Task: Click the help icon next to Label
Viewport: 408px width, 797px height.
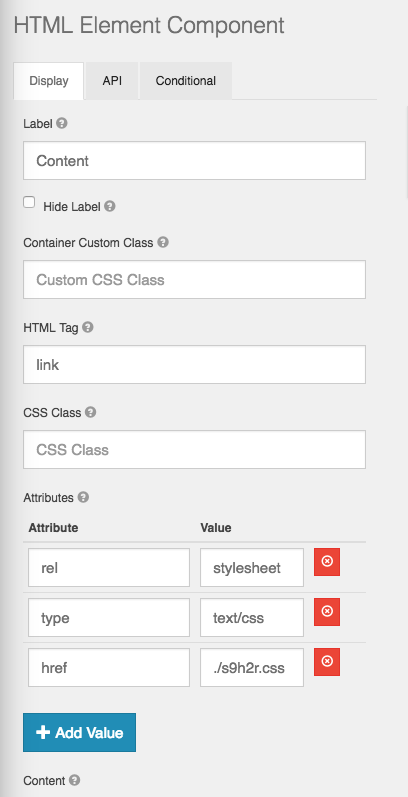Action: coord(61,123)
